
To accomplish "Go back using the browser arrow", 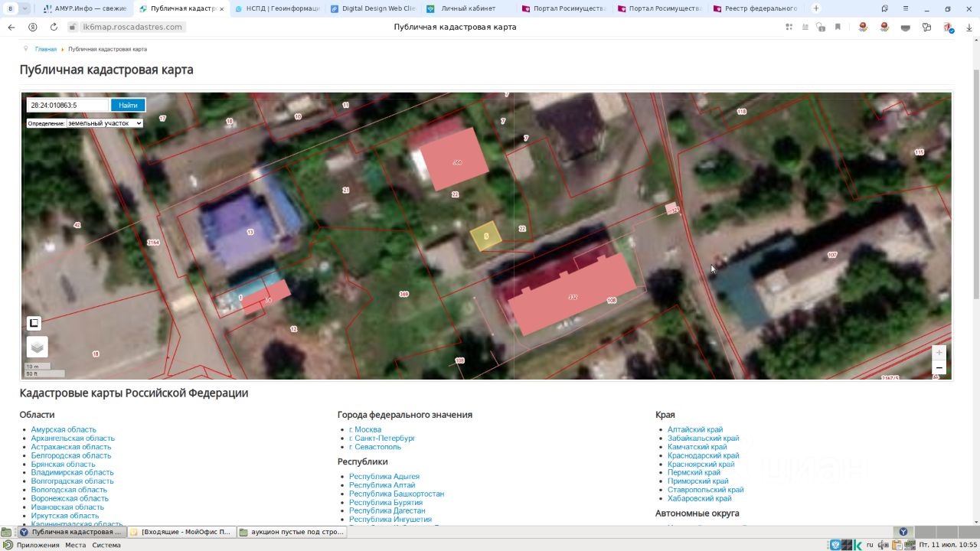I will [x=11, y=27].
